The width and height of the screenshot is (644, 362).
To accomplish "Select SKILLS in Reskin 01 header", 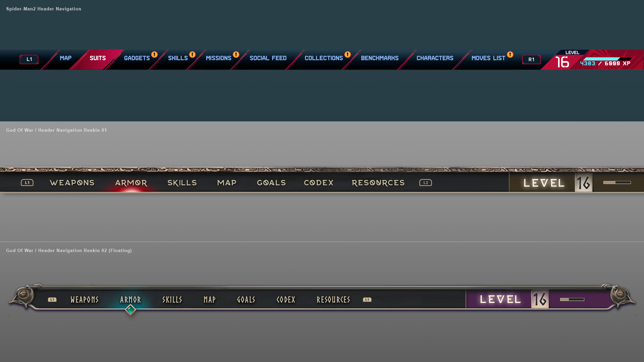I will [x=182, y=183].
